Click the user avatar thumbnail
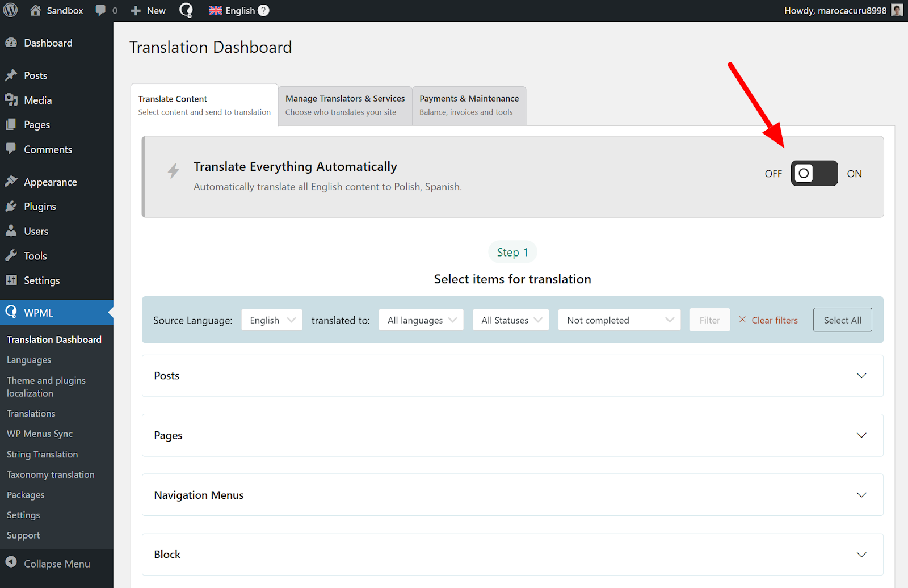This screenshot has width=908, height=588. (897, 10)
